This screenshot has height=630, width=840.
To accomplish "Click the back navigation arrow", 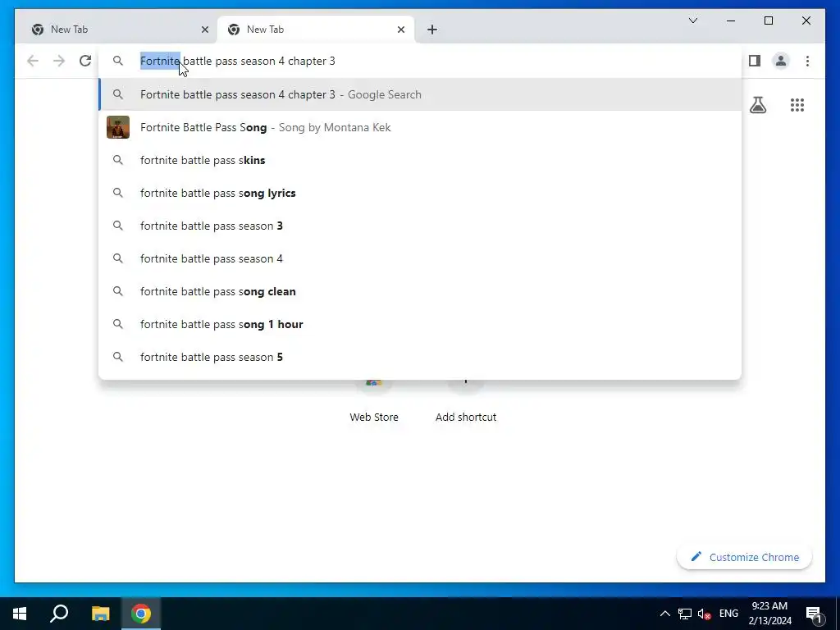I will click(33, 61).
